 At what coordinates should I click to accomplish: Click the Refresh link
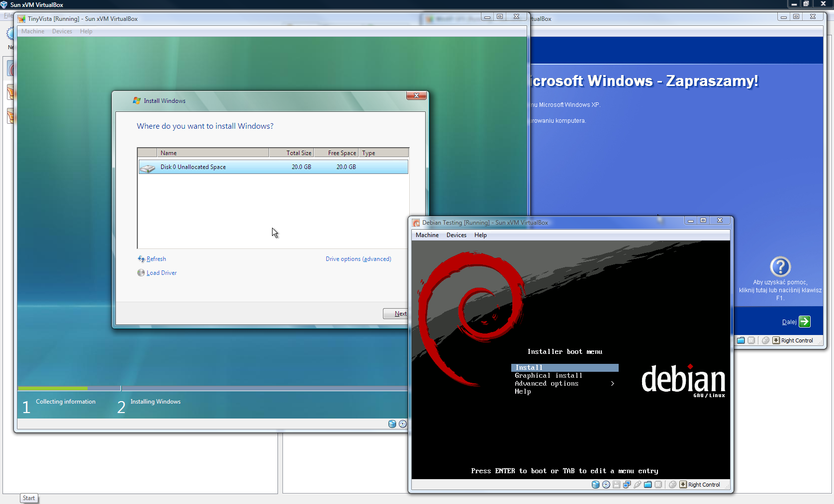(x=156, y=259)
